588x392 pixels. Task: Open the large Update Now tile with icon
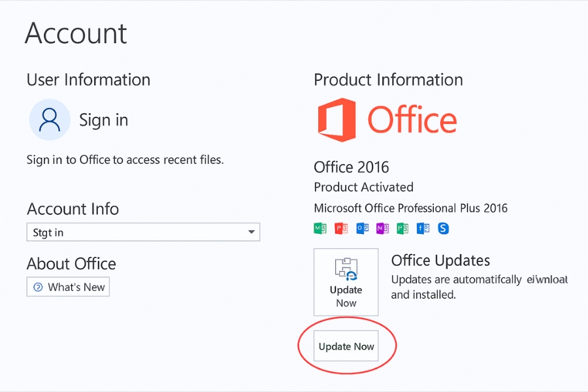click(346, 282)
